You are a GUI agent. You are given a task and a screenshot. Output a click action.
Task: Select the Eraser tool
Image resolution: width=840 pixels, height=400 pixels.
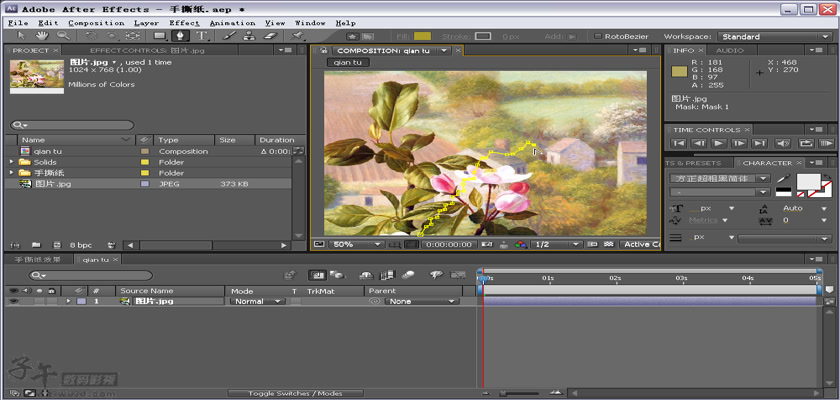tap(271, 36)
